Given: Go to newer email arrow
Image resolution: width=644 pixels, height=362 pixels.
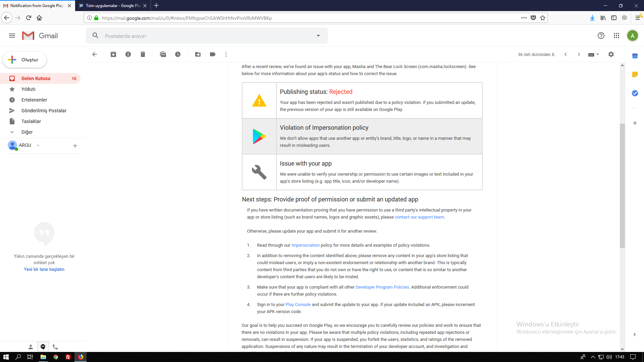Looking at the screenshot, I should (566, 54).
